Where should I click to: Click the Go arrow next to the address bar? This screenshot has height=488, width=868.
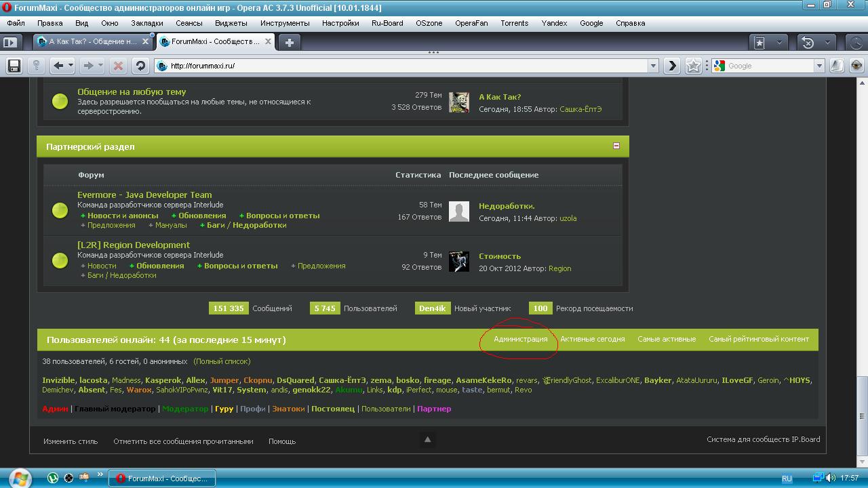coord(671,66)
